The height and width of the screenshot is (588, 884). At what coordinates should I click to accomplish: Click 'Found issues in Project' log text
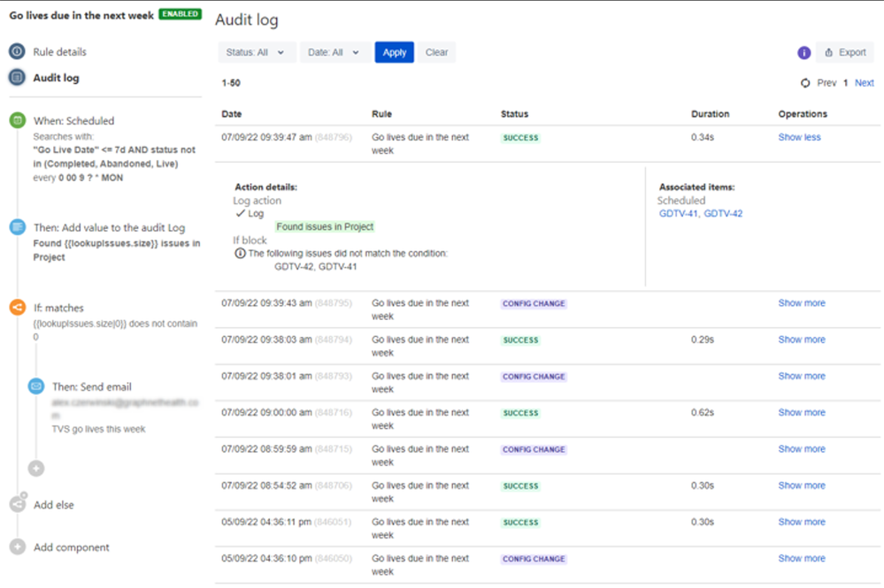(x=325, y=226)
